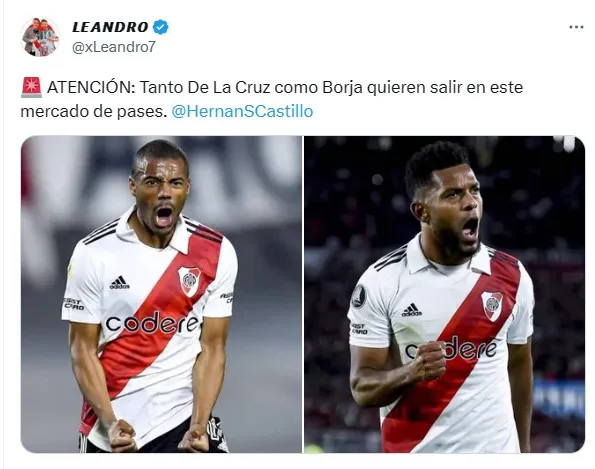This screenshot has height=469, width=595.
Task: Click the adidas logo on the left photo jersey
Action: tap(119, 283)
